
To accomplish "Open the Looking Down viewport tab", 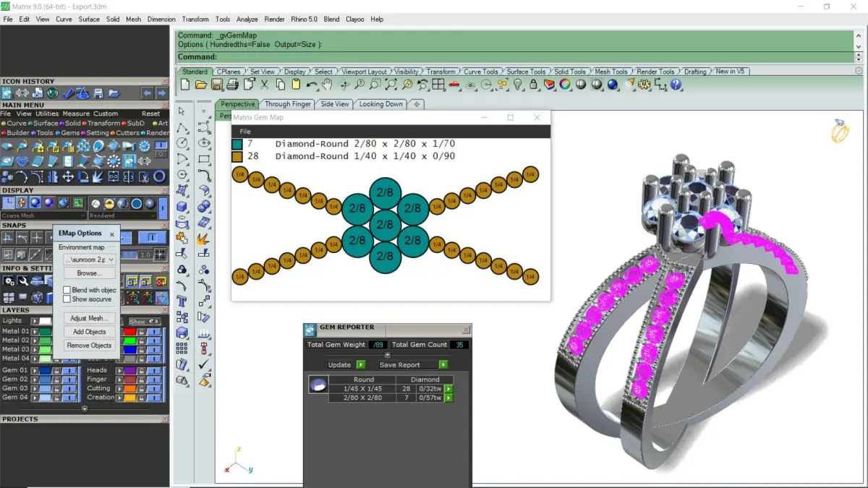I will pyautogui.click(x=381, y=104).
